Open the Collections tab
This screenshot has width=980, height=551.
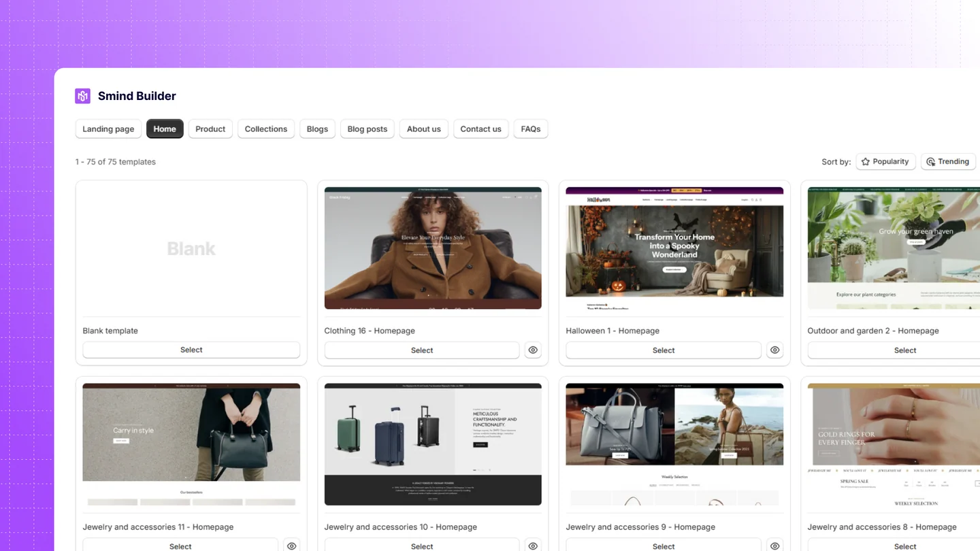pyautogui.click(x=266, y=129)
